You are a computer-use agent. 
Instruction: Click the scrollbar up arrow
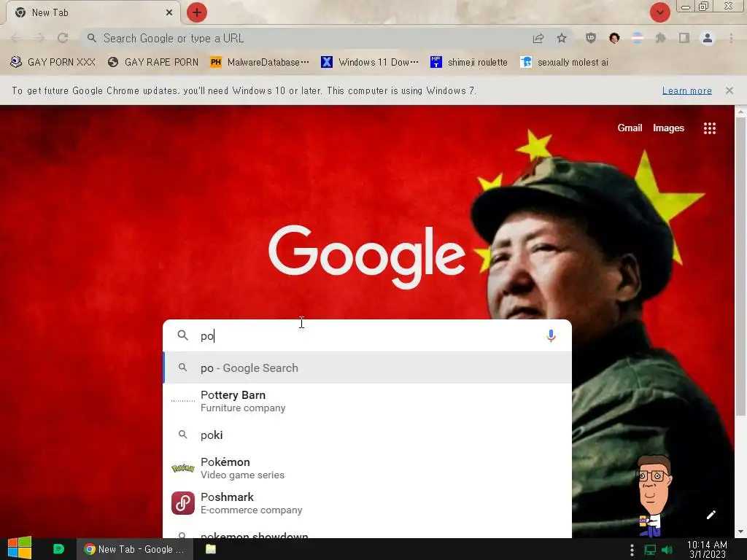[740, 112]
